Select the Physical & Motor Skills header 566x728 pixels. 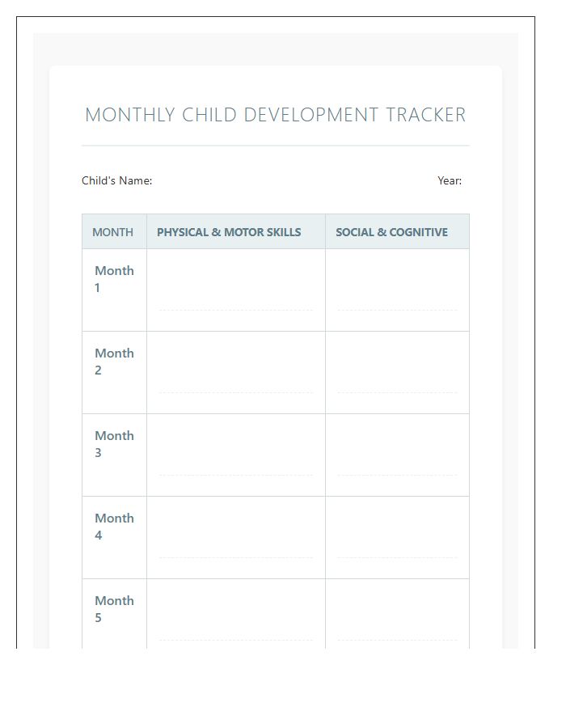click(236, 231)
